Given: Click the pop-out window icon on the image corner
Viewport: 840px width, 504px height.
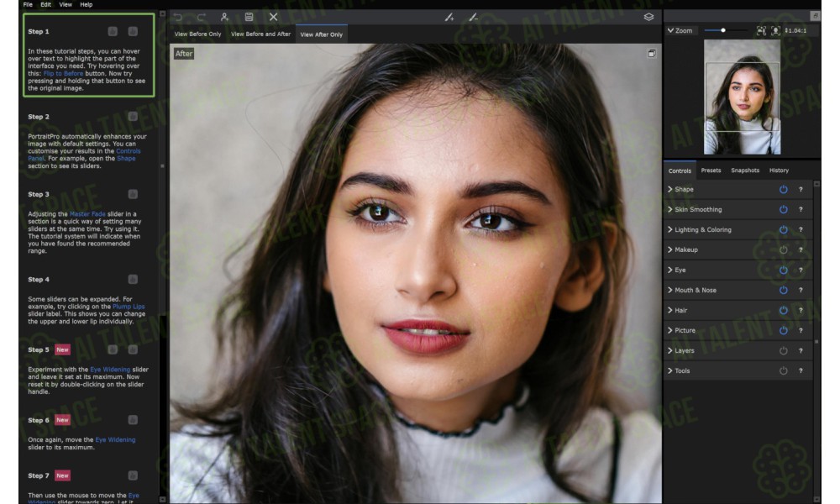Looking at the screenshot, I should [x=652, y=54].
